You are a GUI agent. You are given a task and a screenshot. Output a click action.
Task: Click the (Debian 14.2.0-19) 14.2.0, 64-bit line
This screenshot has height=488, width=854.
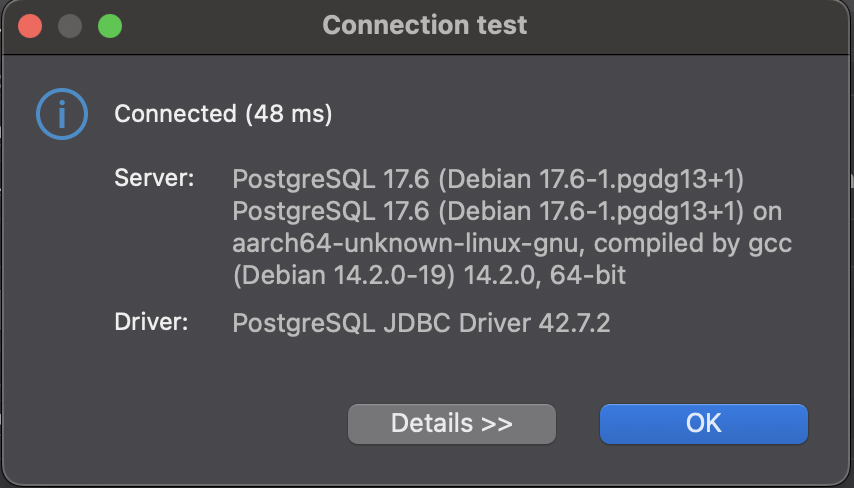pos(429,275)
